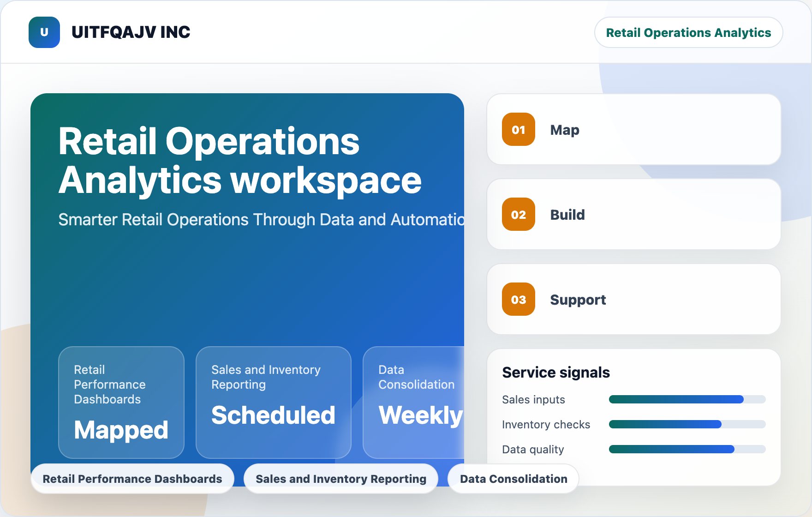Click the Inventory checks label
The image size is (812, 517).
[x=546, y=425]
